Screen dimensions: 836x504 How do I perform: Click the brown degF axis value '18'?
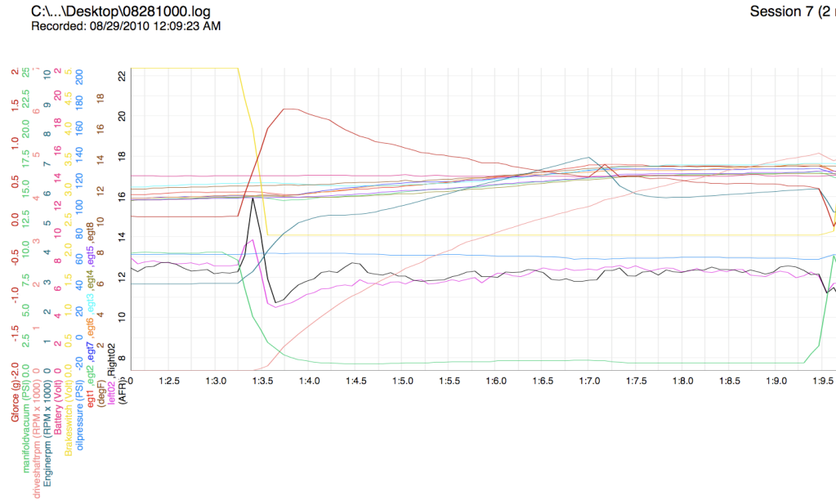[101, 98]
